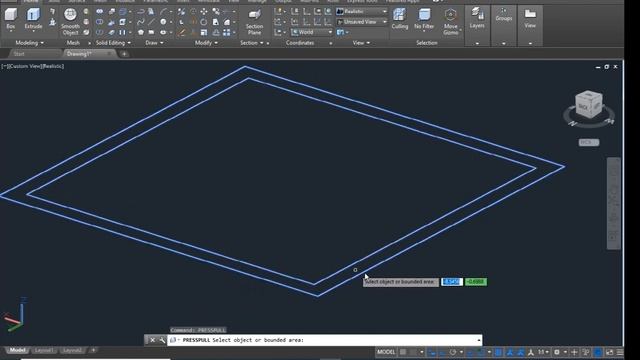Open the World UCS dropdown
Image resolution: width=640 pixels, height=360 pixels.
(312, 32)
